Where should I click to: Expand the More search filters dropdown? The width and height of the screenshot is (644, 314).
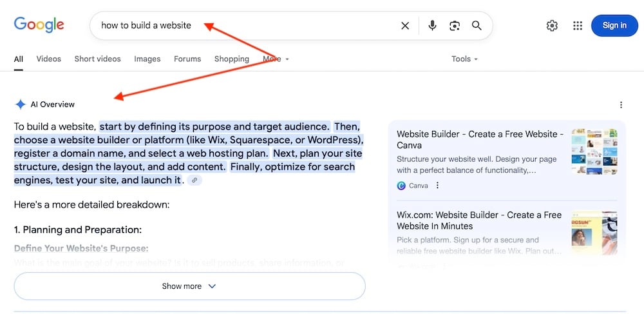tap(276, 59)
